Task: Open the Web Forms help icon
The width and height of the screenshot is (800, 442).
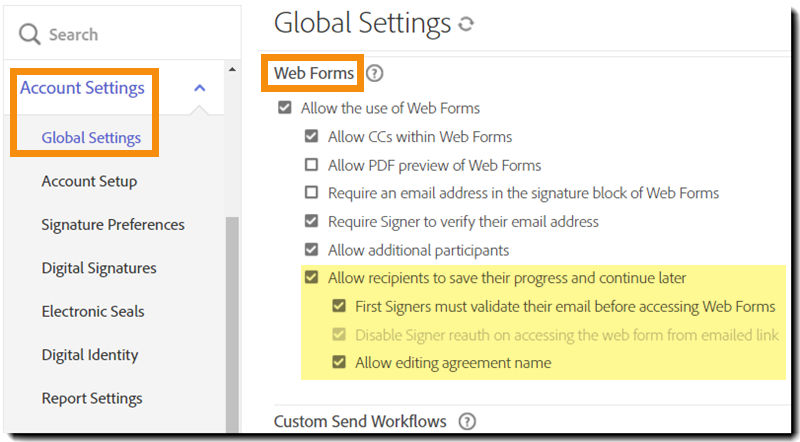Action: pos(375,73)
